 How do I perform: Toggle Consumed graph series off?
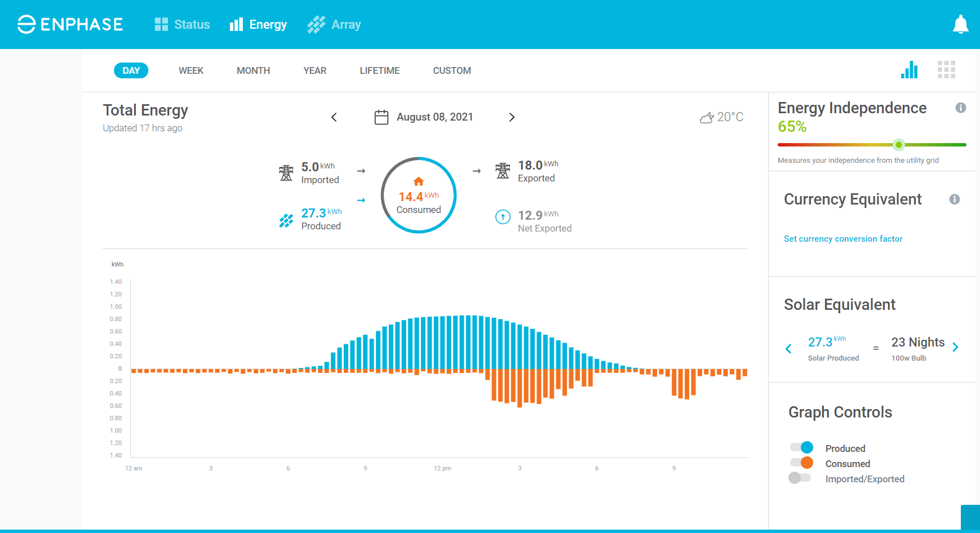801,463
